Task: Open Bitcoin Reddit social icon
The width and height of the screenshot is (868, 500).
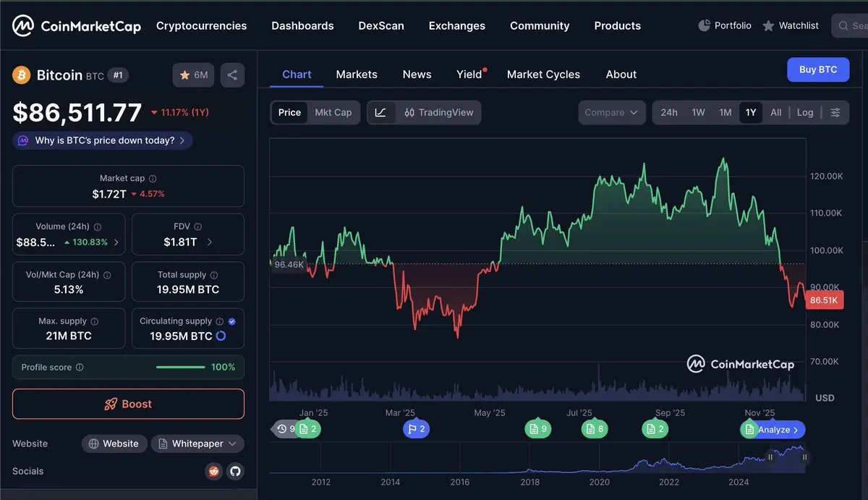Action: click(213, 471)
